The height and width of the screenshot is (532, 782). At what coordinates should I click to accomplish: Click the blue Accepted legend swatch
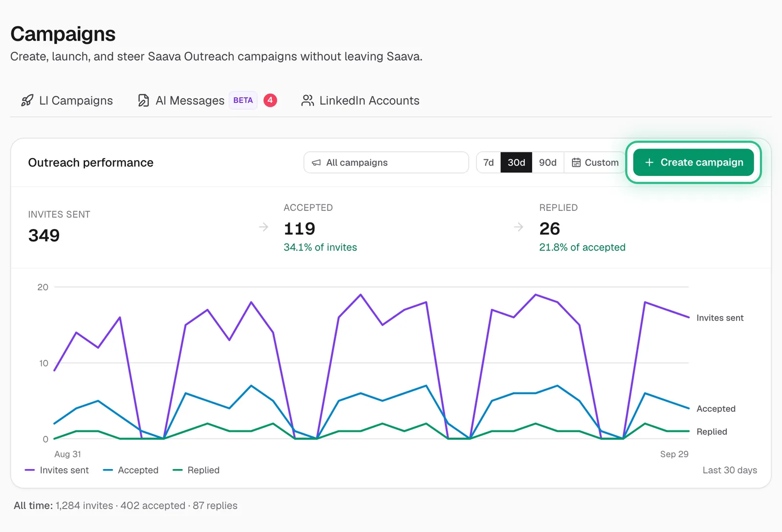(x=108, y=470)
